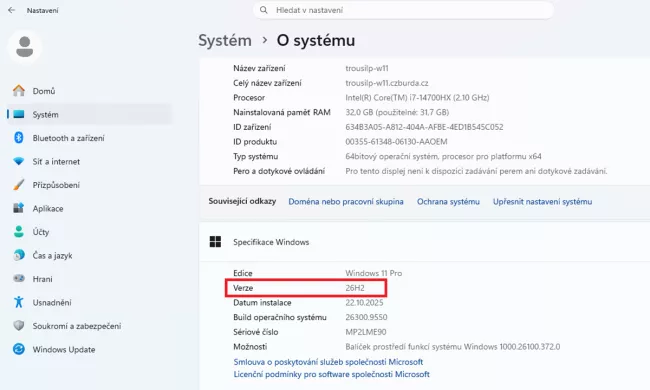Click the search magnifier icon
Viewport: 650px width, 390px height.
coord(264,10)
